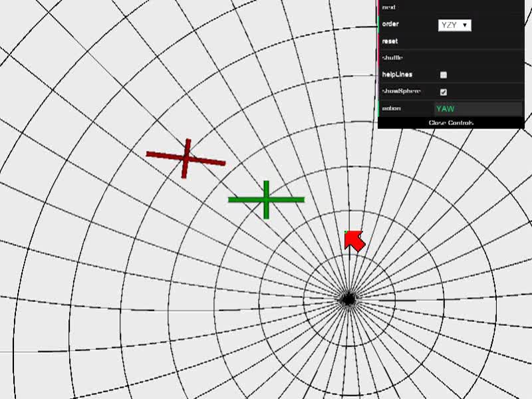The width and height of the screenshot is (532, 399).
Task: Select the shuffle control row
Action: click(x=451, y=58)
